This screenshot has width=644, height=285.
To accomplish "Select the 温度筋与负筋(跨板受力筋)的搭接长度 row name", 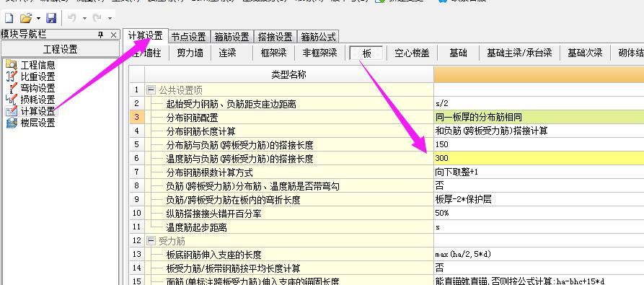I will (239, 159).
